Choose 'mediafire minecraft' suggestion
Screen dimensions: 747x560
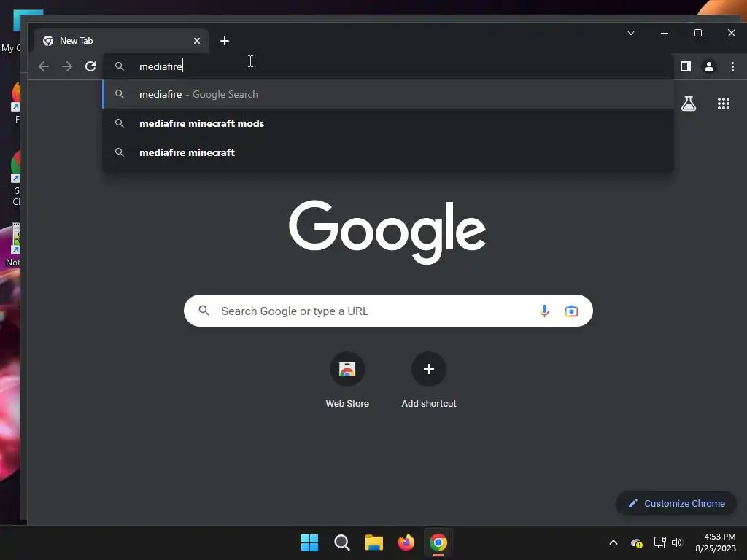[x=388, y=152]
